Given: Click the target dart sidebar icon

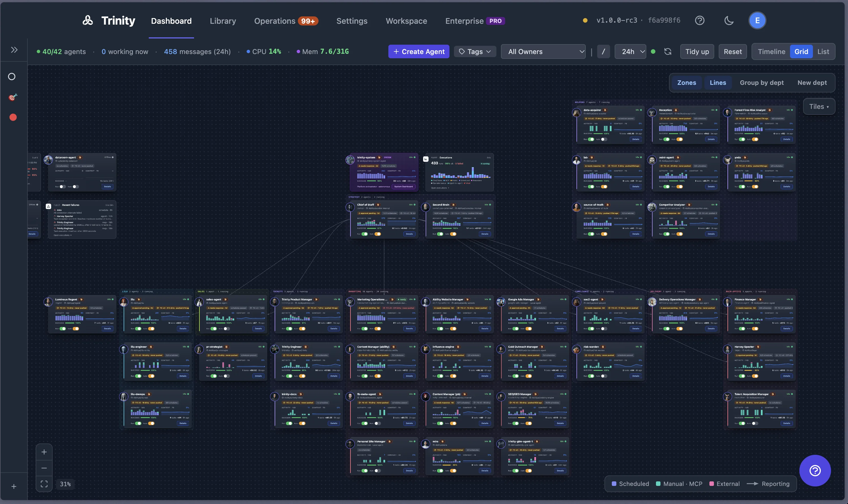Looking at the screenshot, I should (x=12, y=97).
